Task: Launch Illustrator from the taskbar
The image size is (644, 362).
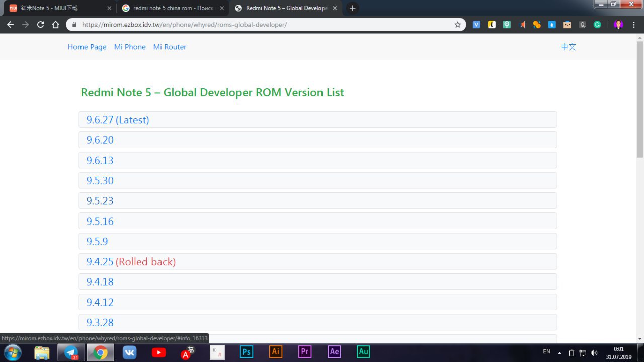Action: [x=275, y=352]
